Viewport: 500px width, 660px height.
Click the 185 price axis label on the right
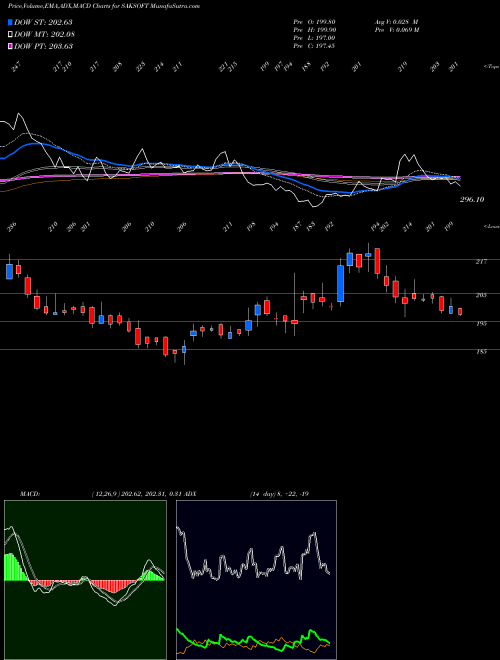click(x=481, y=351)
